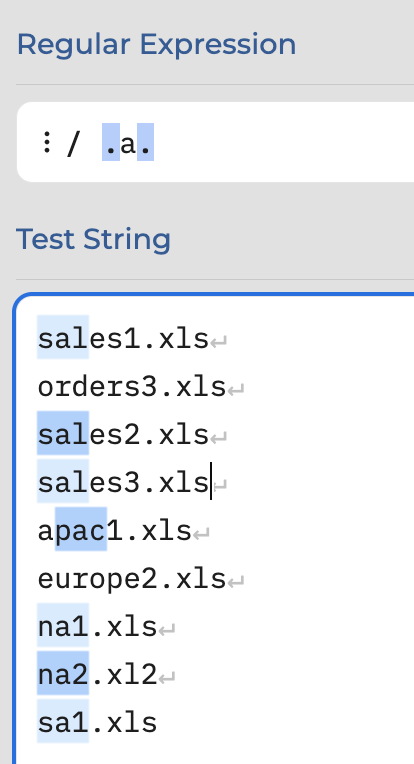Screen dimensions: 414x764
Task: Click the newline symbol after sales1.xls
Action: point(219,341)
